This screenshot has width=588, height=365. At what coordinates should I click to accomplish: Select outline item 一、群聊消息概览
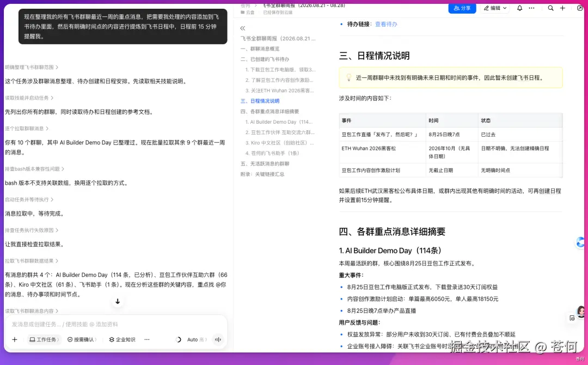[x=260, y=49]
